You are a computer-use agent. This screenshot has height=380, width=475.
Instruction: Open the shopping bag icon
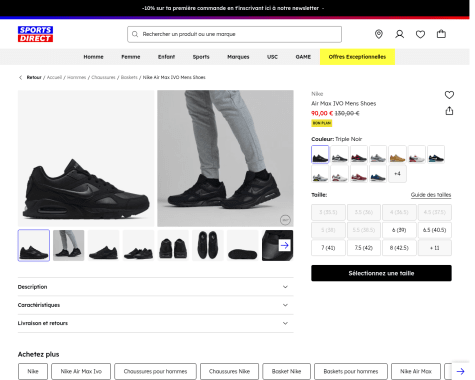(441, 34)
